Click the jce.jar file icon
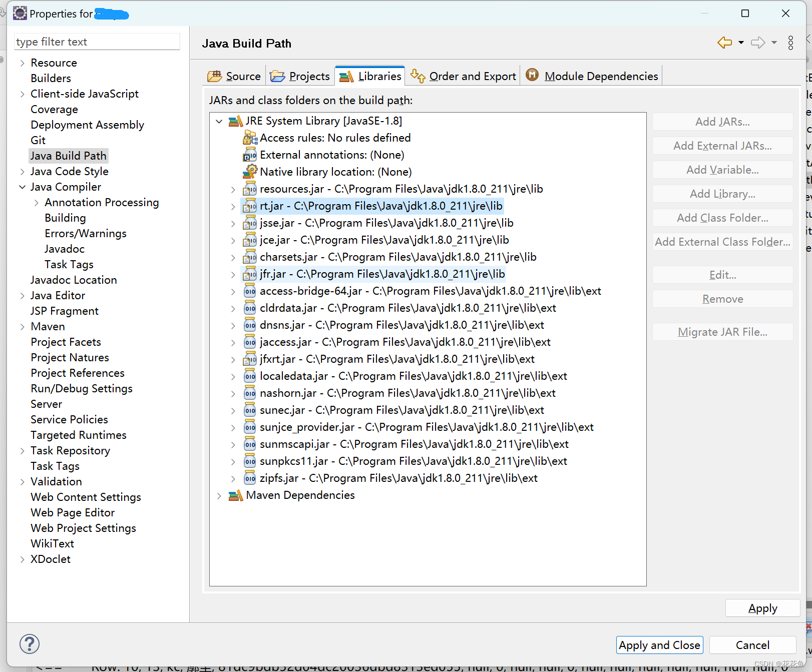This screenshot has width=812, height=672. [250, 240]
